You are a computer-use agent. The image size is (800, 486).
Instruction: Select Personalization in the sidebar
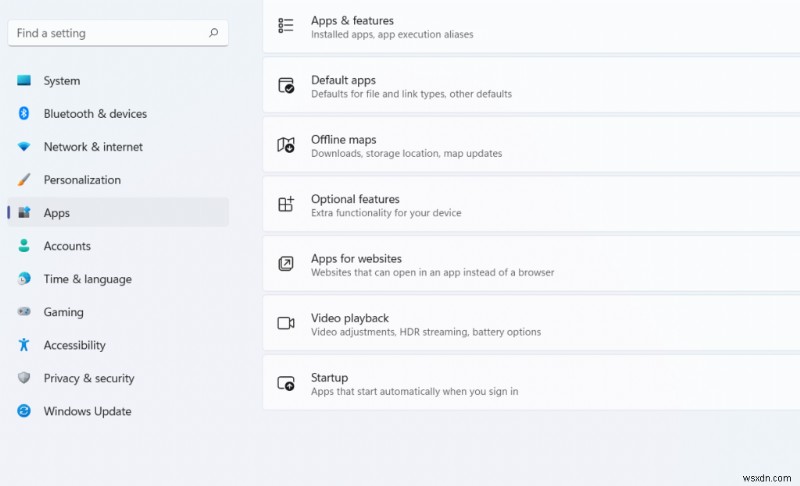82,180
